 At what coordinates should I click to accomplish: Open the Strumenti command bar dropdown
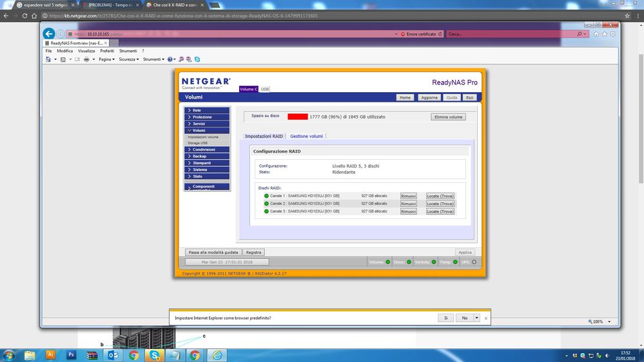[x=153, y=59]
